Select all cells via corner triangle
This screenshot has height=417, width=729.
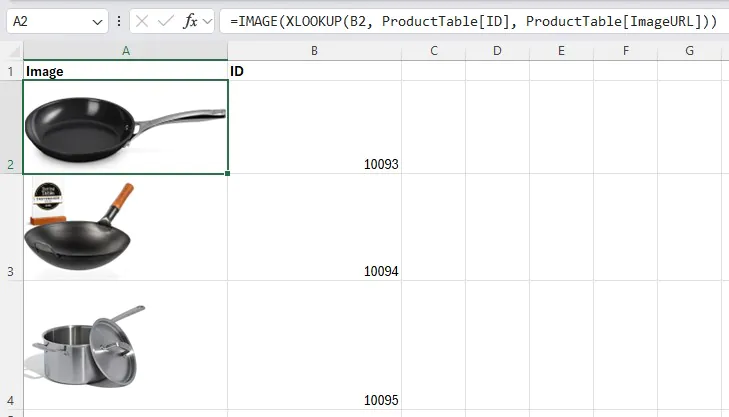coord(14,51)
